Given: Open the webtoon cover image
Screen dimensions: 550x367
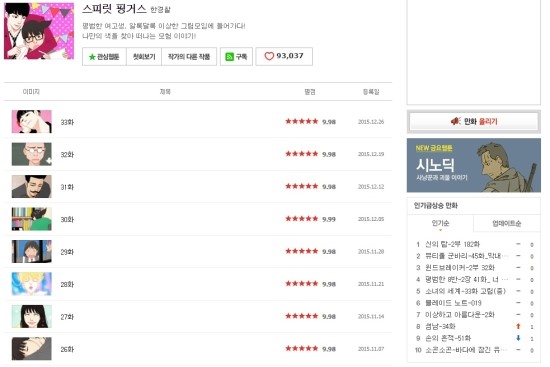Looking at the screenshot, I should (39, 31).
